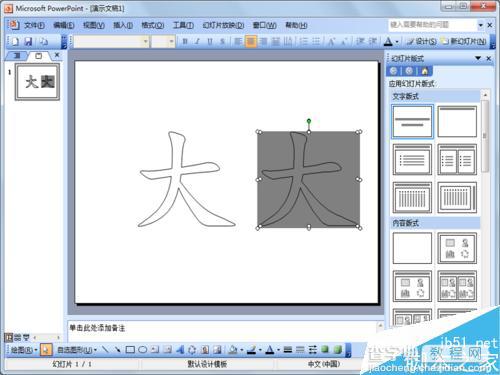Select the Title and 2-Column Text layout
The width and height of the screenshot is (500, 375).
pyautogui.click(x=457, y=160)
